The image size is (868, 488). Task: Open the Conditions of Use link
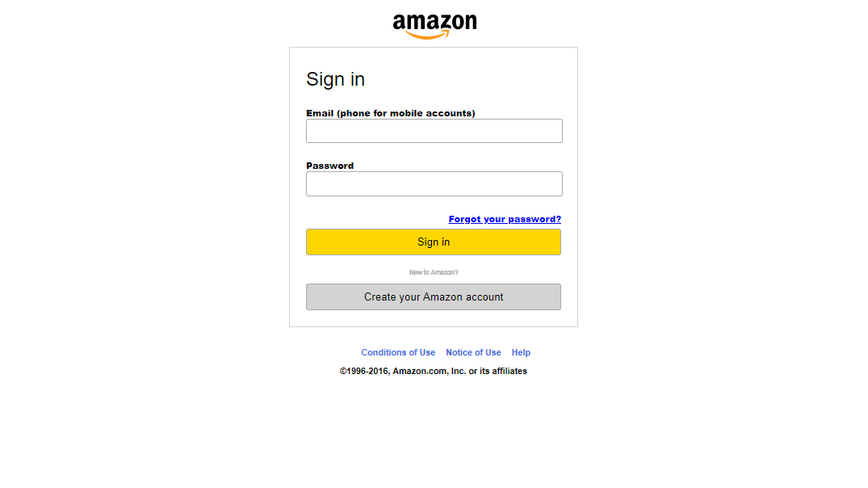pyautogui.click(x=398, y=352)
